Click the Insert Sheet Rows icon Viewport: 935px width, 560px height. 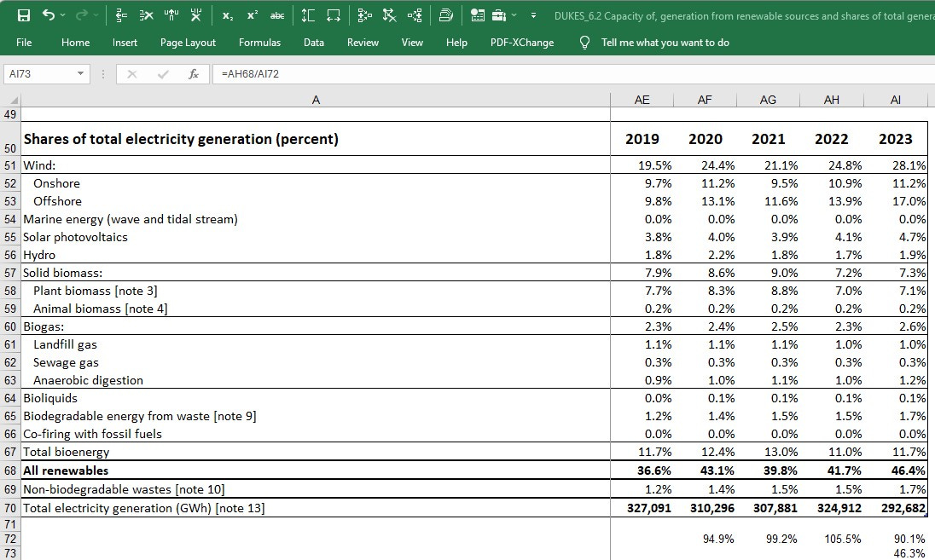tap(121, 15)
